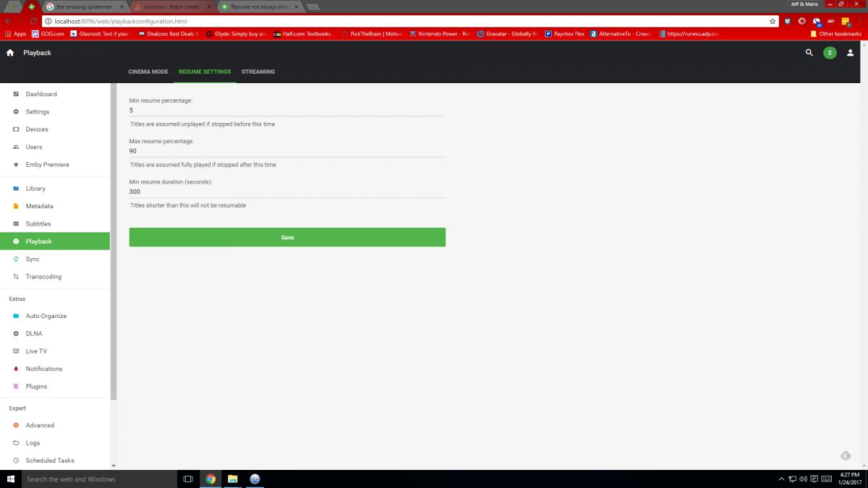
Task: Switch to the Cinema Mode tab
Action: pos(148,72)
